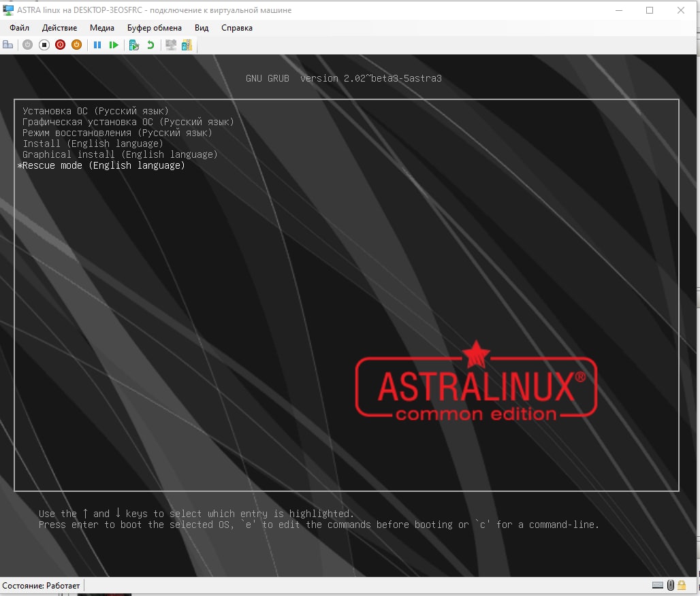This screenshot has width=700, height=596.
Task: Click the Ctrl+Alt+Delete keyboard toolbar icon
Action: pos(8,45)
